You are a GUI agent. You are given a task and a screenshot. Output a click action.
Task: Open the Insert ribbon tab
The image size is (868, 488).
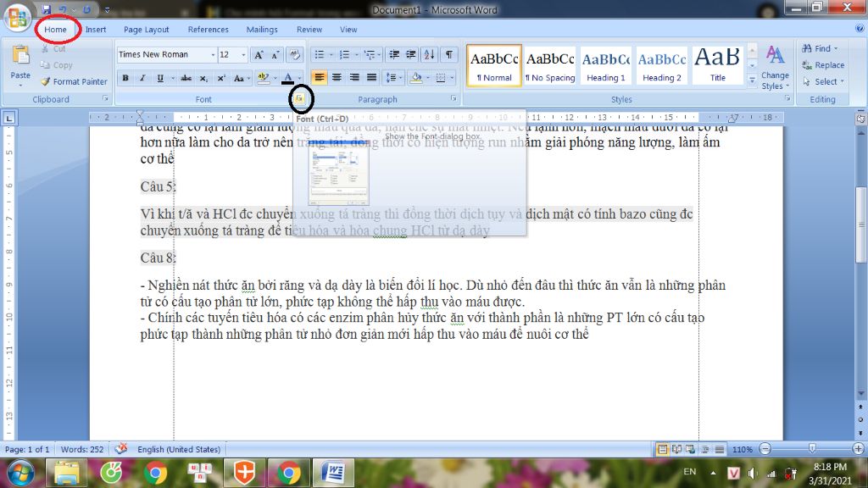click(x=96, y=30)
